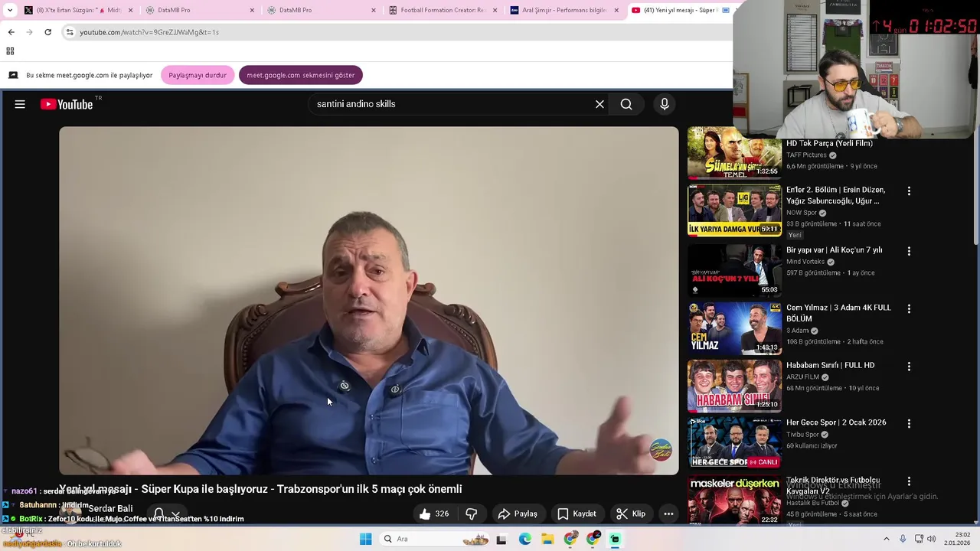Show the meet.google.com tab button
The image size is (980, 551).
(300, 75)
